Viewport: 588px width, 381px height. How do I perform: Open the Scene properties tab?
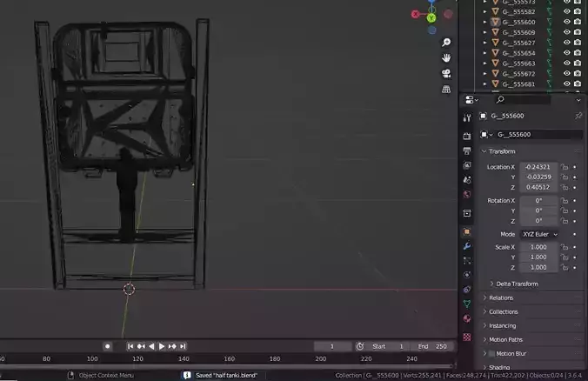pos(467,180)
